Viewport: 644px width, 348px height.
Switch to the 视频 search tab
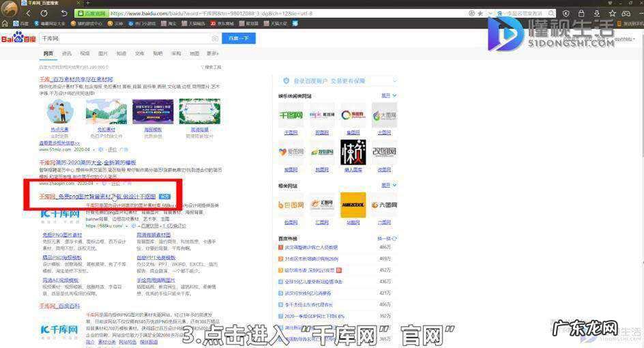click(x=85, y=53)
